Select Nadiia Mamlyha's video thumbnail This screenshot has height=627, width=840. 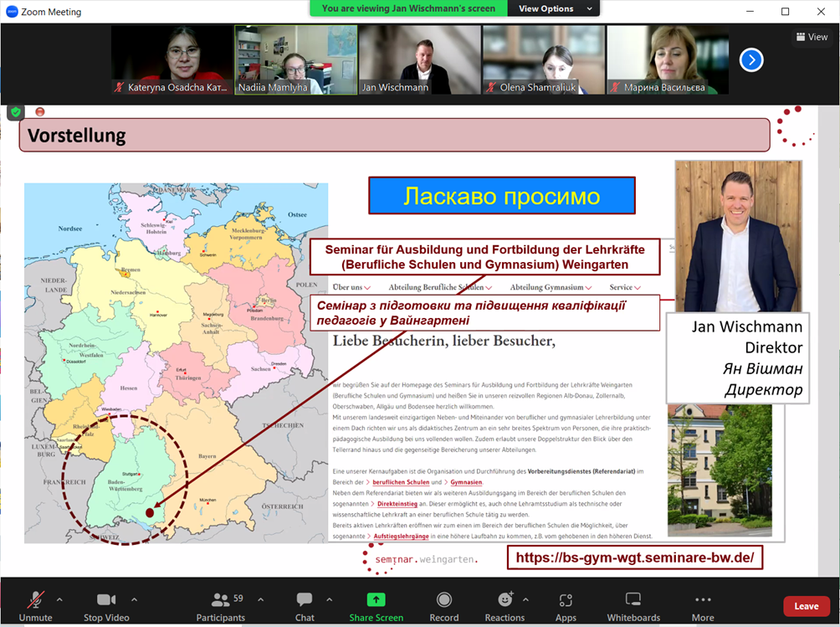295,59
